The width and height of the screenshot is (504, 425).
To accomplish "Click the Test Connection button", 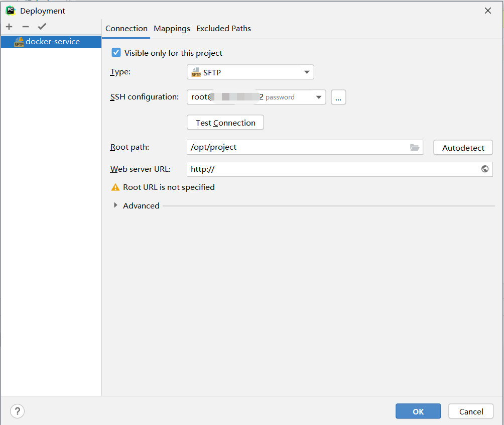I will [x=225, y=123].
